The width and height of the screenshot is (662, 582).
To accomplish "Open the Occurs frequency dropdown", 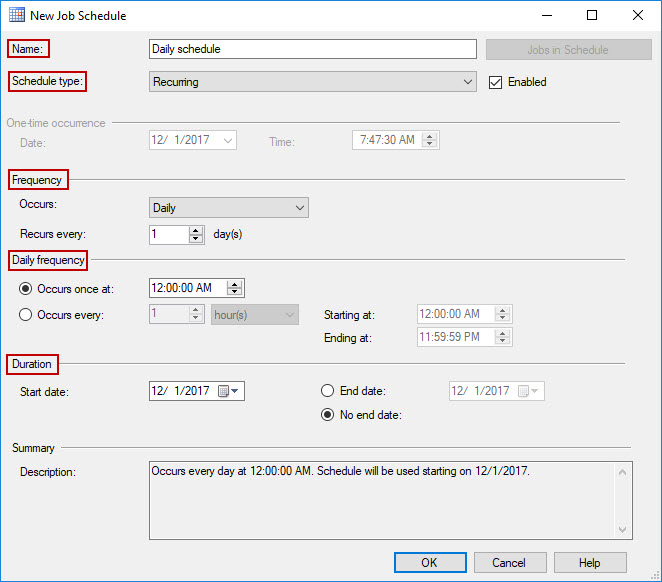I will 229,208.
